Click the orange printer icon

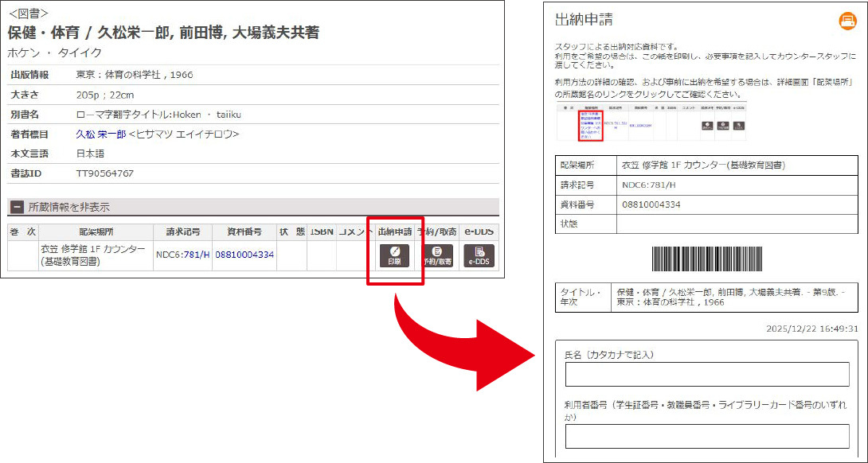click(846, 21)
